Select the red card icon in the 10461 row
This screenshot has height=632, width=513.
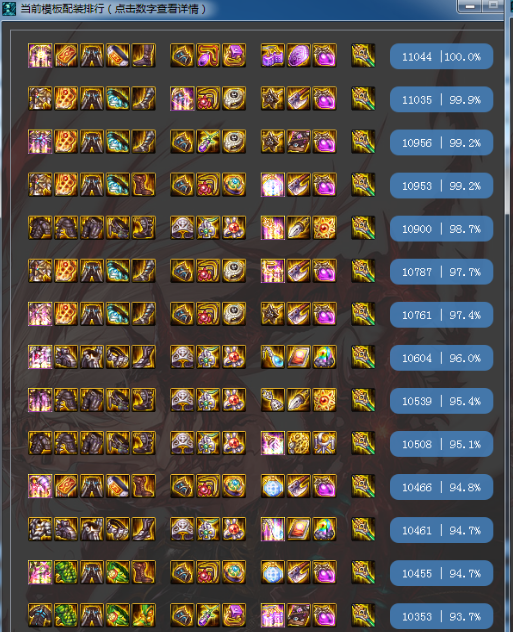(299, 529)
